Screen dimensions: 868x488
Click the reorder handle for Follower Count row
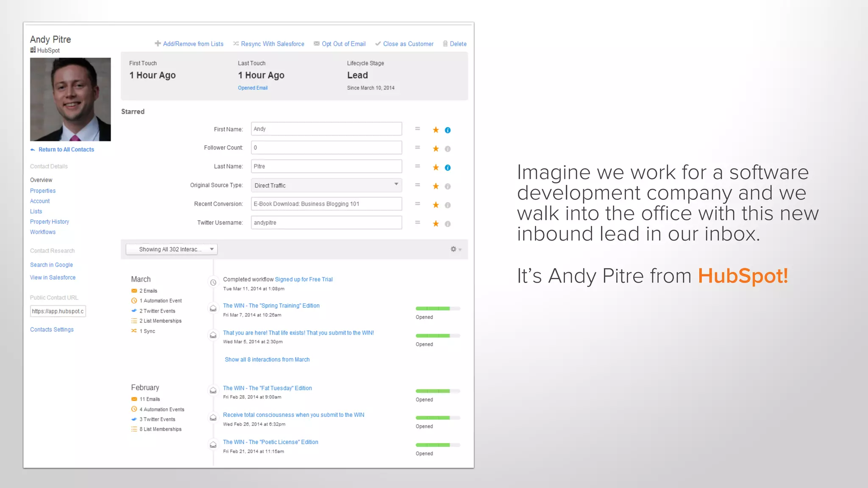(417, 147)
